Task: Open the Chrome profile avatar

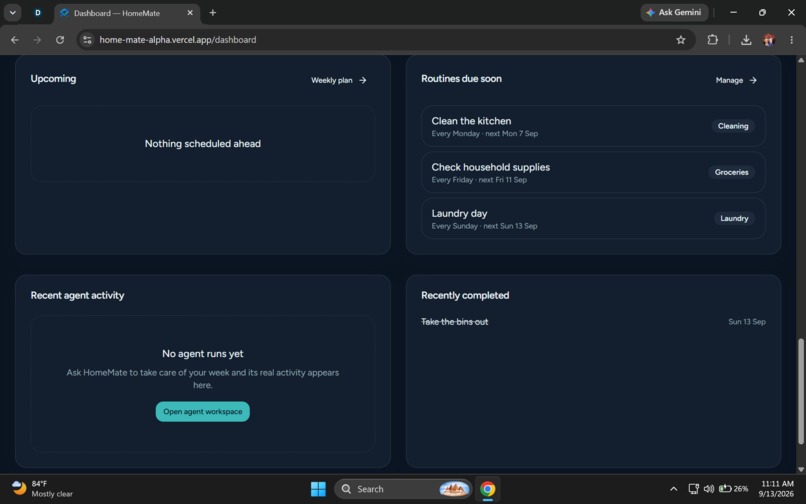Action: (x=769, y=40)
